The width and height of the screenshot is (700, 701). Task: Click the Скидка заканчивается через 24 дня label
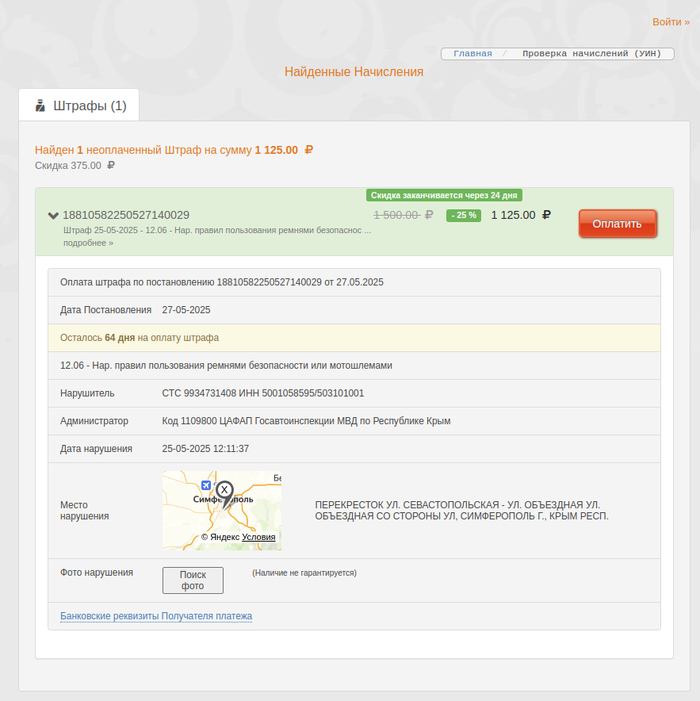[x=444, y=195]
